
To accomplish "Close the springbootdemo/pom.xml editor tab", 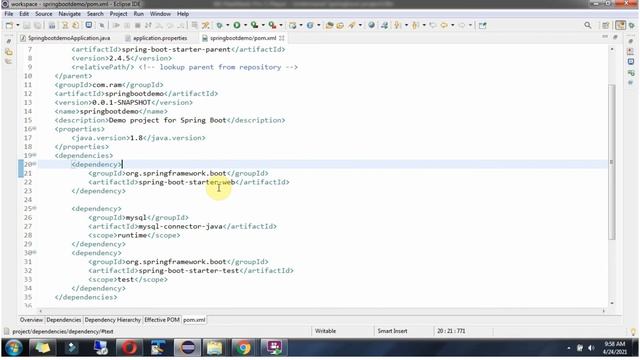I will coord(282,38).
